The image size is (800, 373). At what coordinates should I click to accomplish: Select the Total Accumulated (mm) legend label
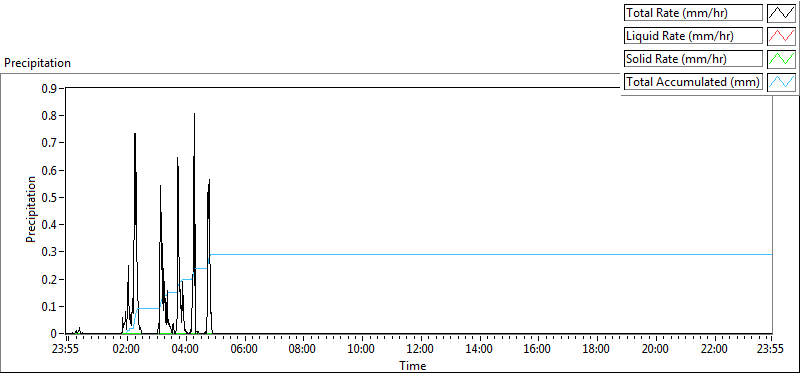point(693,82)
